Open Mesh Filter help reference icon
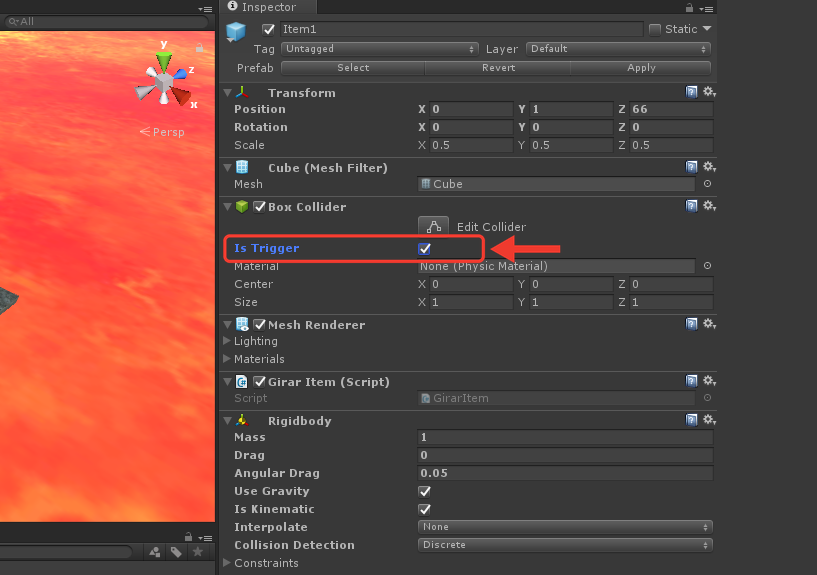817x575 pixels. pos(691,167)
